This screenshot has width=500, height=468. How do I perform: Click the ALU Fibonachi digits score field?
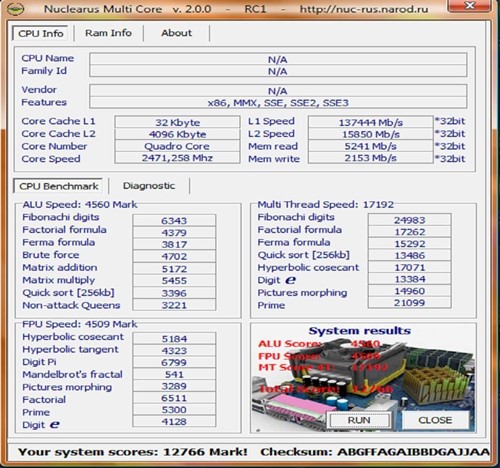coord(174,220)
